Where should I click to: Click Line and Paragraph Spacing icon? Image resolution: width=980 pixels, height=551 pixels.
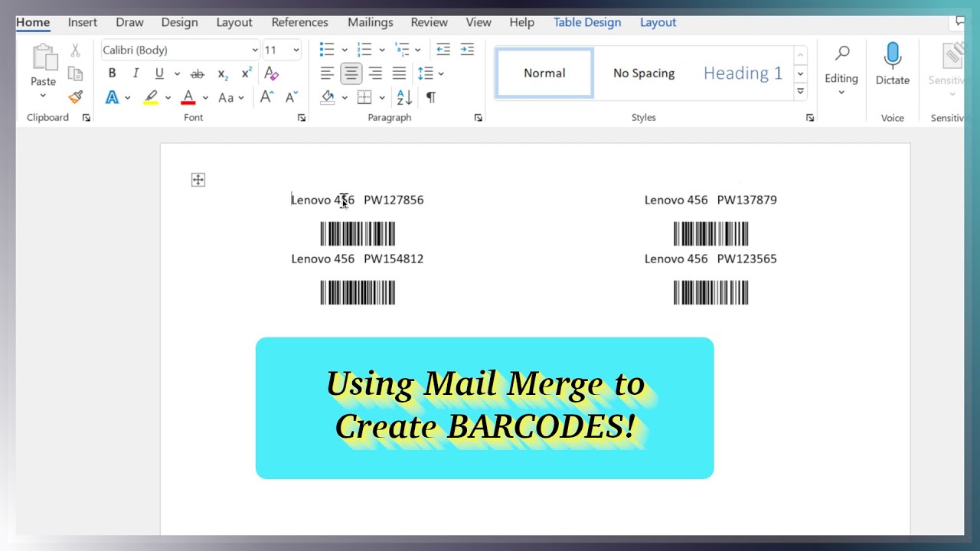(426, 73)
